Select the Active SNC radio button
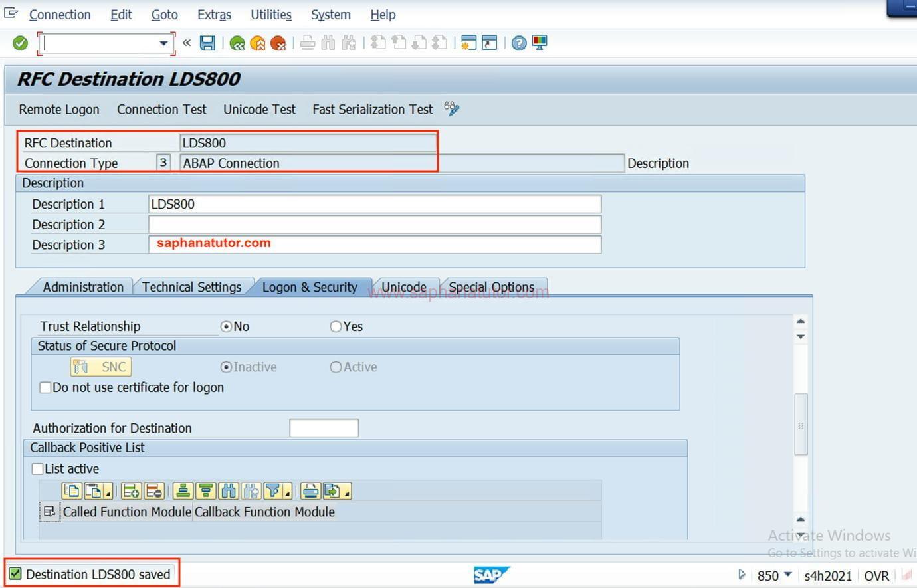 [x=336, y=367]
